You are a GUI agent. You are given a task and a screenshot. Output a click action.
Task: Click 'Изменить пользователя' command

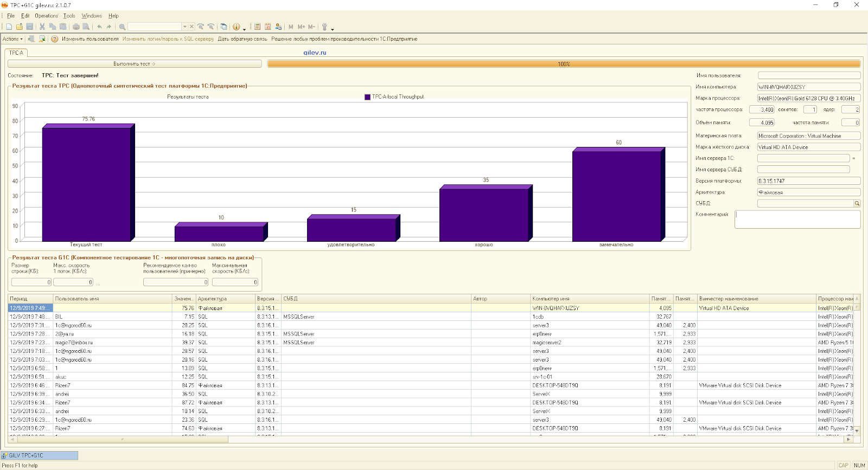[x=90, y=39]
